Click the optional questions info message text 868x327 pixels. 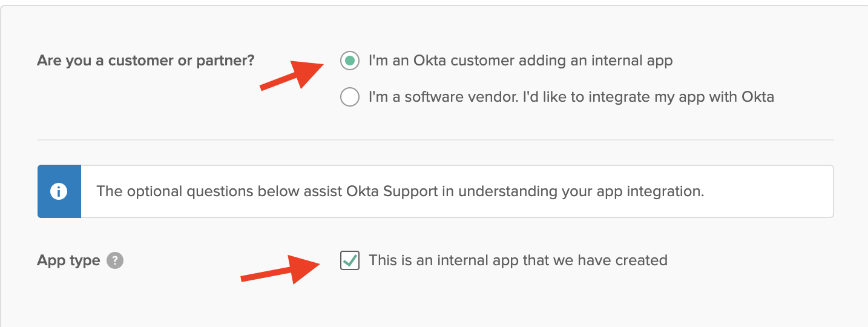[x=400, y=191]
